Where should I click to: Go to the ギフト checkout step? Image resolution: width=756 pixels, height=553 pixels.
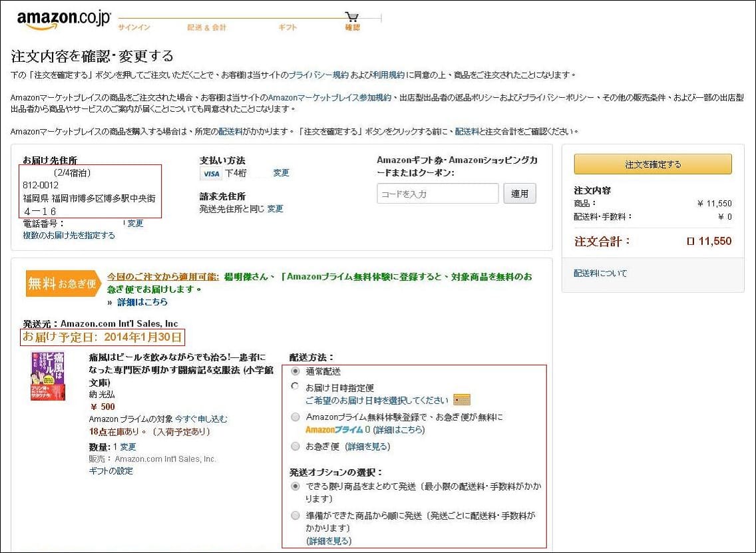287,28
